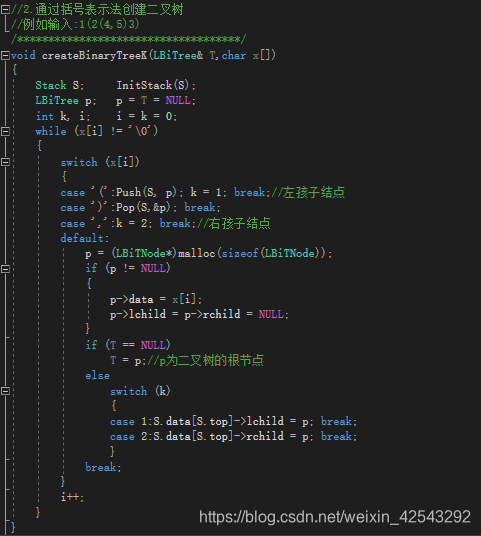Click the standalone 'break;' after switch (k)
The width and height of the screenshot is (481, 536).
click(x=103, y=467)
